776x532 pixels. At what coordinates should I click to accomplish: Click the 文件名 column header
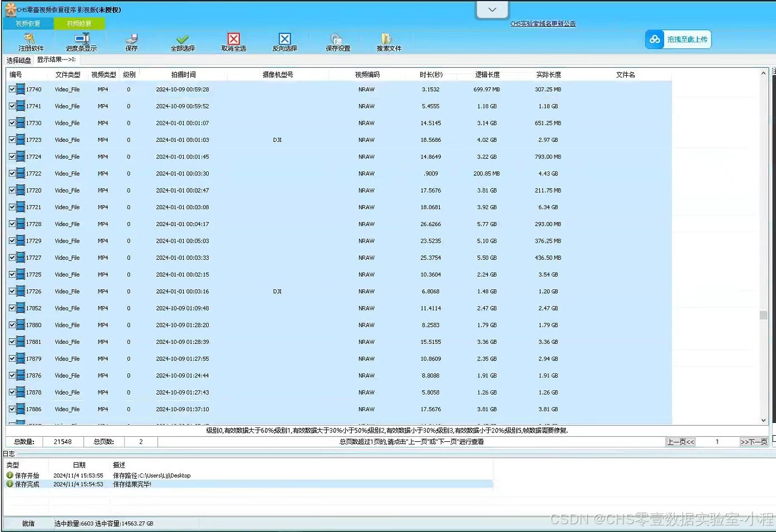tap(625, 75)
